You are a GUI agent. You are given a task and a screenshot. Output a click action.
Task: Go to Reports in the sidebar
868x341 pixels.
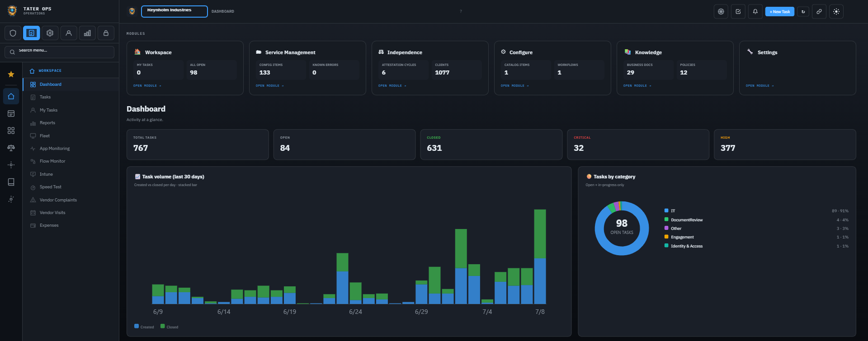(x=71, y=123)
